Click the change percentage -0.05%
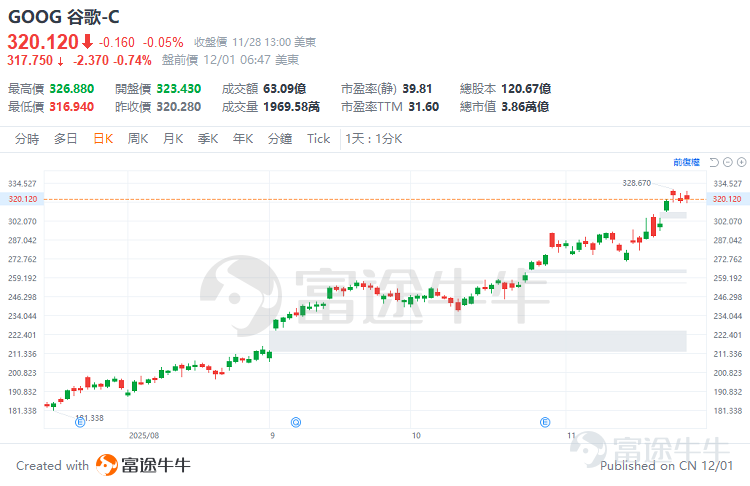This screenshot has width=750, height=486. pyautogui.click(x=163, y=43)
